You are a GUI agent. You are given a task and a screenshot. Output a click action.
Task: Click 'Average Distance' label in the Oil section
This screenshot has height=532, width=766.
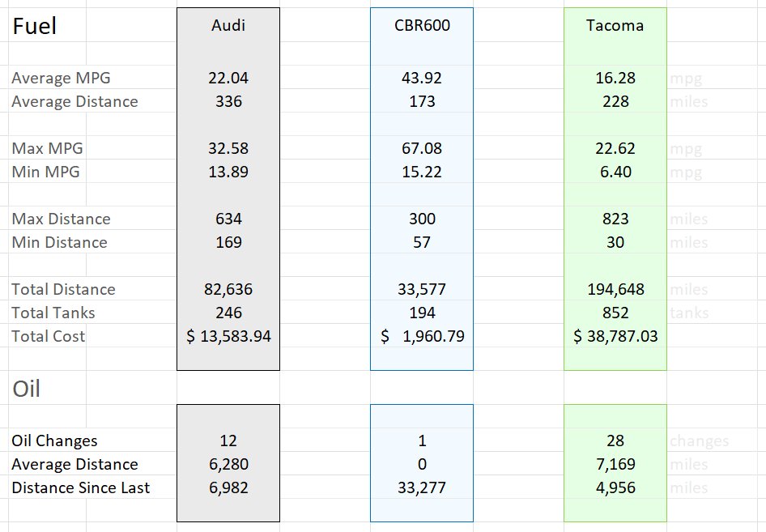(74, 464)
